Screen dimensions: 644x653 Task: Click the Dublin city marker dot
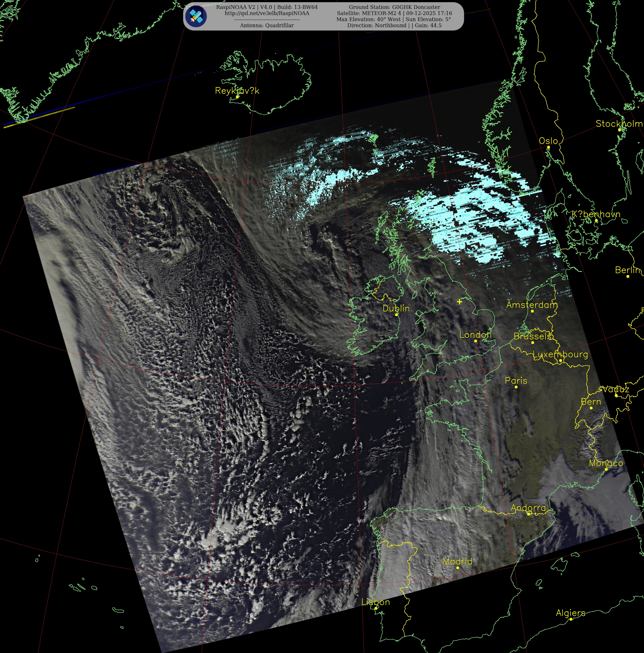pyautogui.click(x=397, y=315)
